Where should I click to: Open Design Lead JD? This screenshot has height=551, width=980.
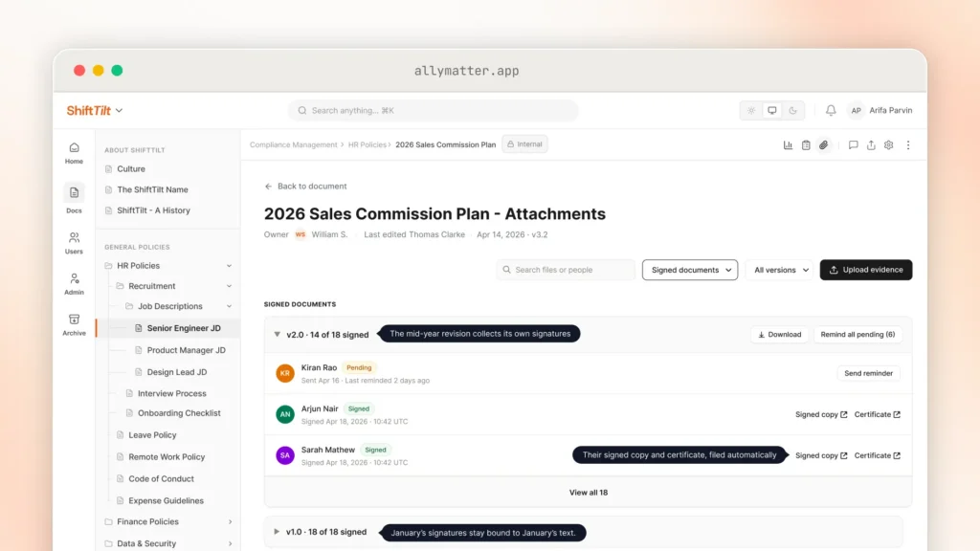tap(177, 372)
